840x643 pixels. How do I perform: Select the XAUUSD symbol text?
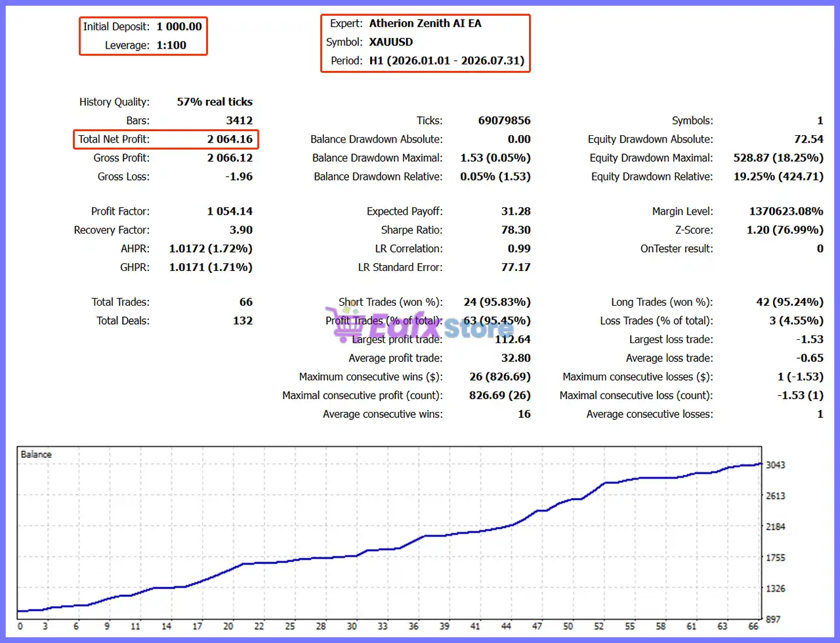(391, 42)
